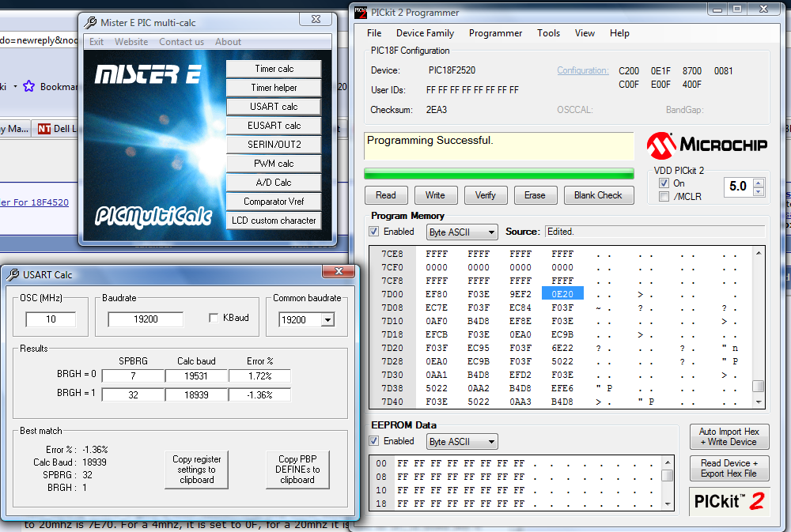The width and height of the screenshot is (791, 532).
Task: Open the Configuration link
Action: (x=582, y=70)
